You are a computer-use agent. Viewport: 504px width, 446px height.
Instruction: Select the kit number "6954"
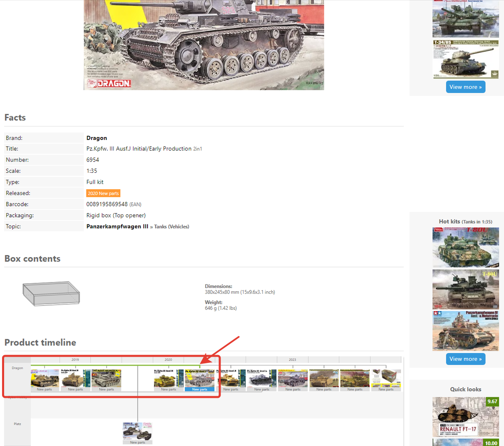[x=93, y=160]
